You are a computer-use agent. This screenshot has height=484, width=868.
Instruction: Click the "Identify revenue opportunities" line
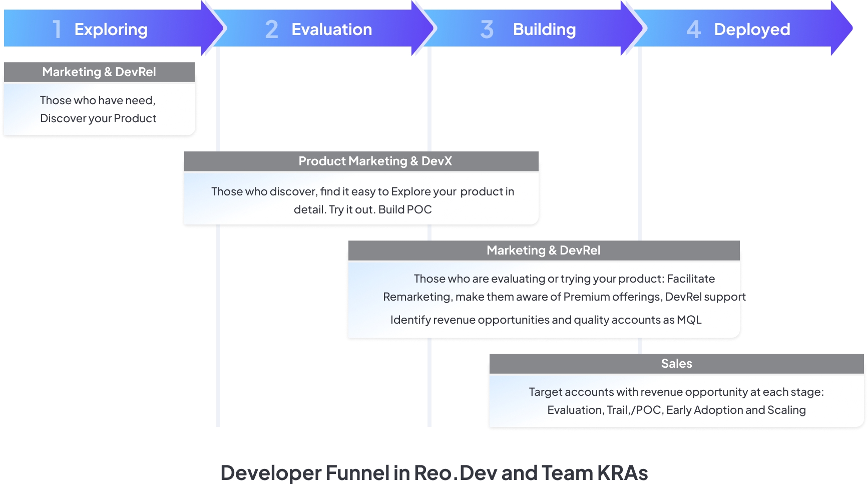pyautogui.click(x=546, y=320)
